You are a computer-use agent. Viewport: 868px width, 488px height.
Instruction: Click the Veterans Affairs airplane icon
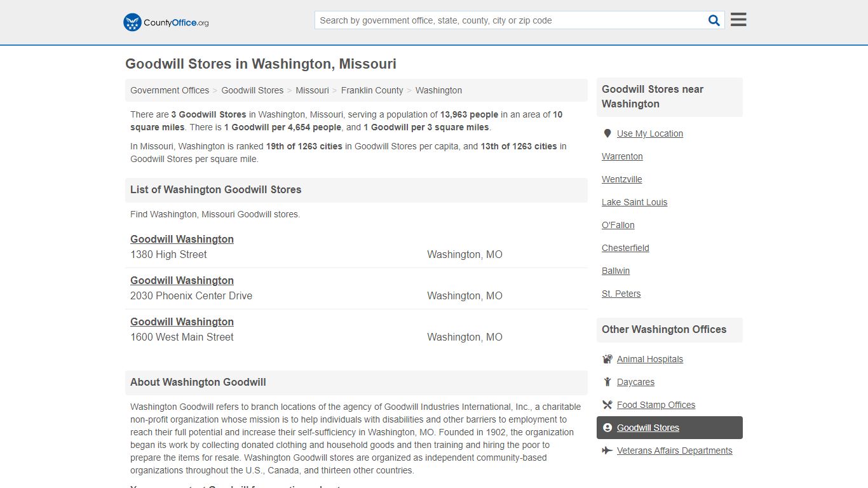607,451
